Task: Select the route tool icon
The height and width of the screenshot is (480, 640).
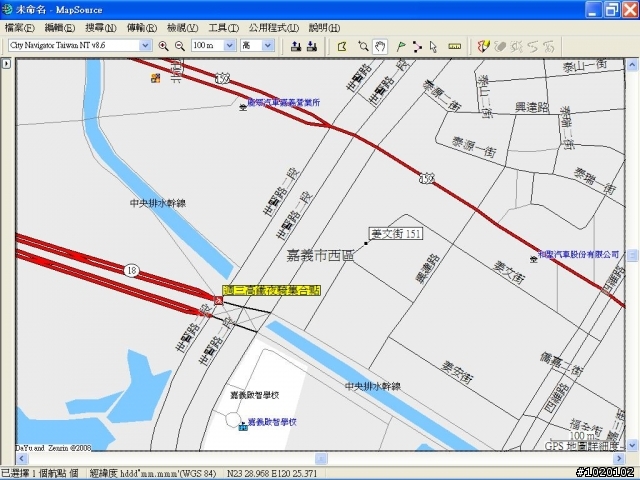Action: coord(417,46)
